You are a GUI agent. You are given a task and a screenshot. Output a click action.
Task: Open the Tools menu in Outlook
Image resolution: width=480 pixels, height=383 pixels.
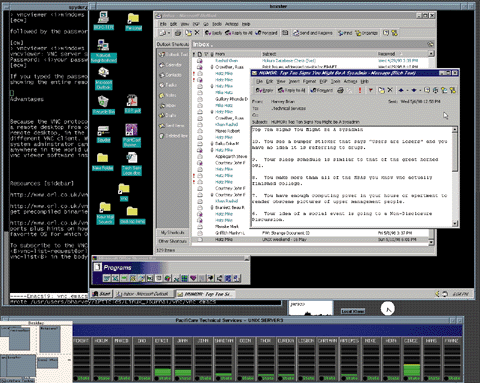pos(217,24)
